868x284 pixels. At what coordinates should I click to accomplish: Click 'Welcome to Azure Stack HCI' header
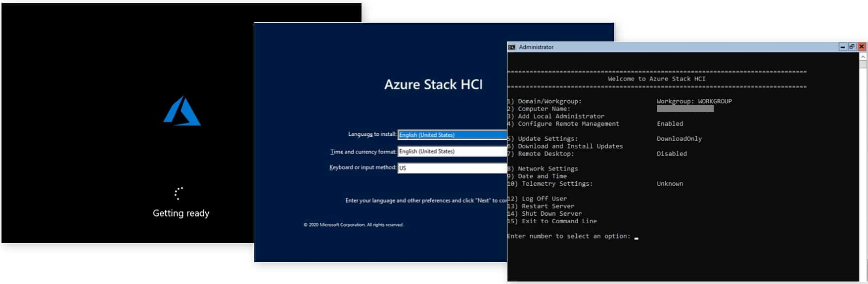click(x=656, y=79)
